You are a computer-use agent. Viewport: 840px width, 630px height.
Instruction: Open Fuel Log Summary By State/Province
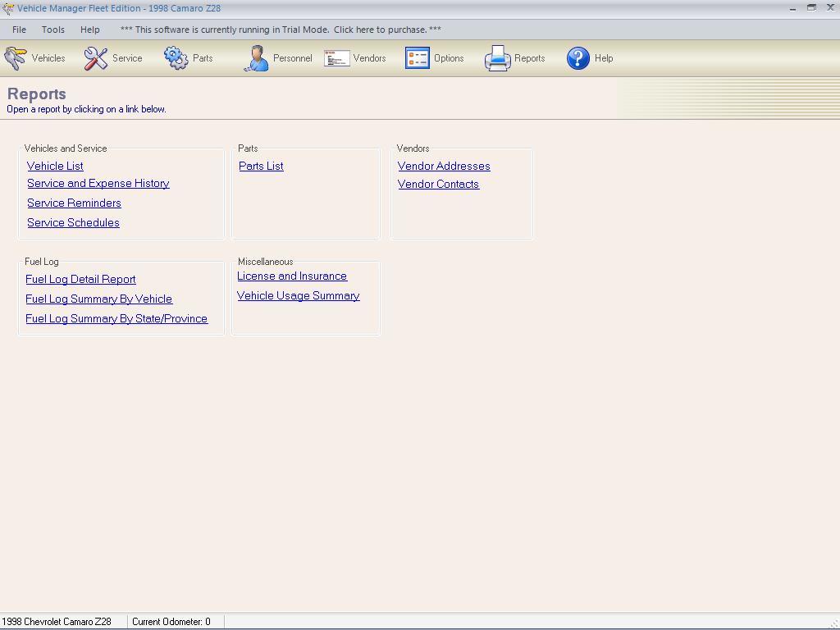pyautogui.click(x=117, y=318)
